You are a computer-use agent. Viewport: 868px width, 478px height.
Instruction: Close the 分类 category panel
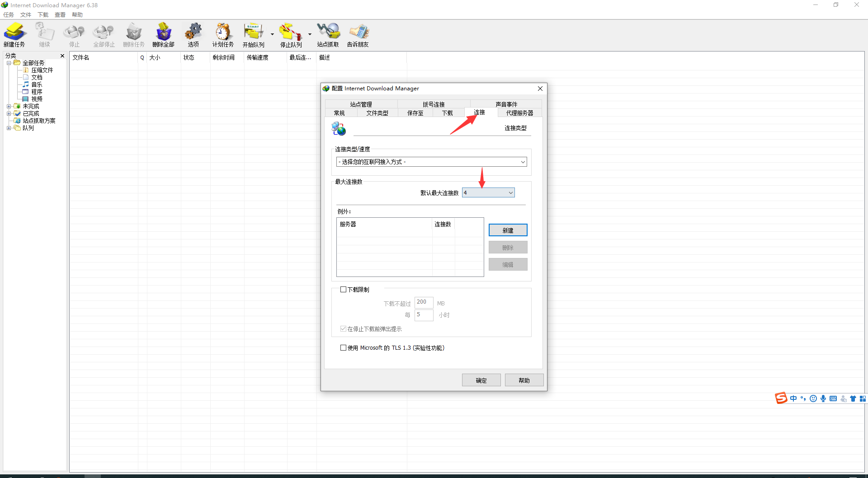pos(62,56)
